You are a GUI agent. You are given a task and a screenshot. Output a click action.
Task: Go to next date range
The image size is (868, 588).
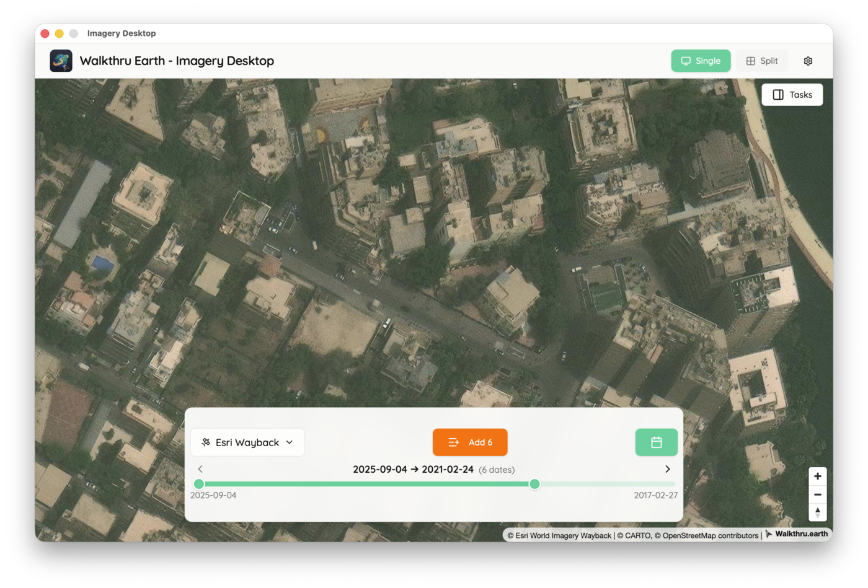[x=667, y=469]
